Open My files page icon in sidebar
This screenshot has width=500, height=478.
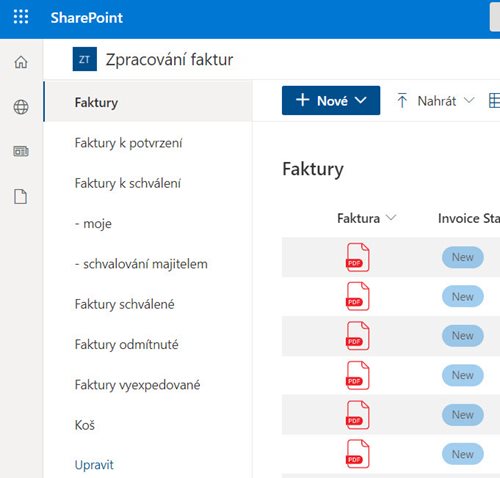point(20,196)
